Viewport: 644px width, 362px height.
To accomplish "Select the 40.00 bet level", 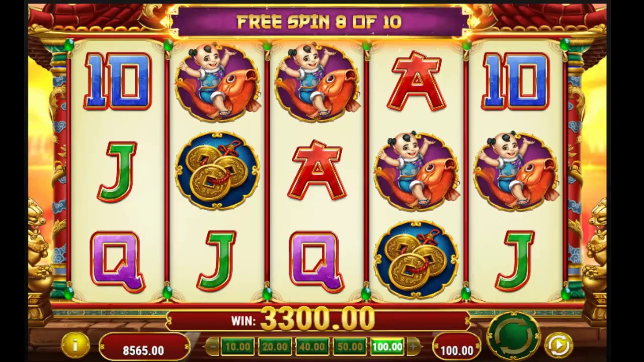I will [312, 346].
